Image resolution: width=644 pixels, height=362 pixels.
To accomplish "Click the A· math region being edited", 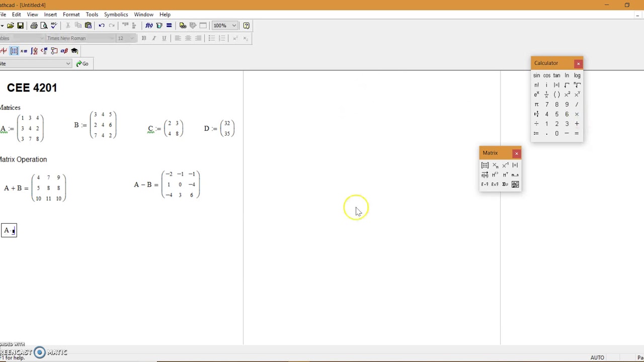I will click(x=9, y=230).
